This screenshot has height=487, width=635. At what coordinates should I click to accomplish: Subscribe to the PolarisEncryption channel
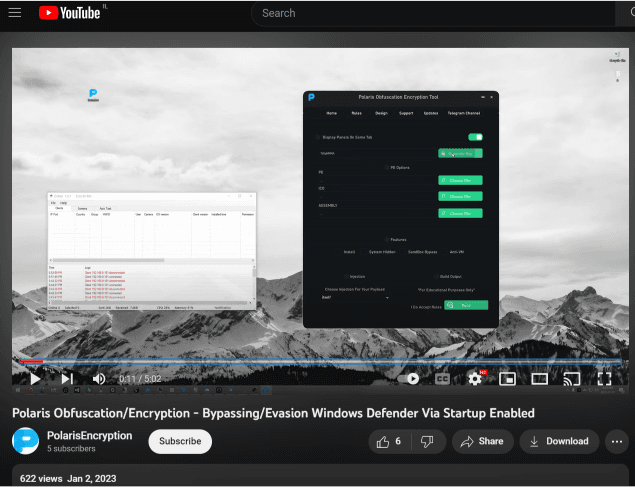[180, 441]
